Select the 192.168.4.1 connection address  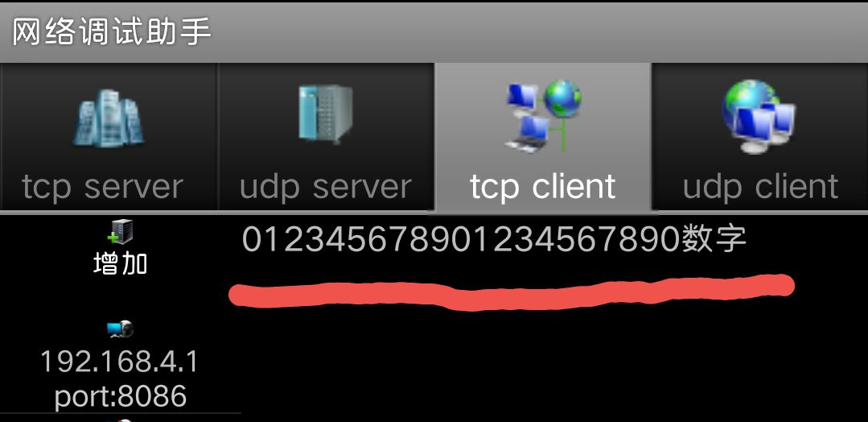pyautogui.click(x=120, y=362)
